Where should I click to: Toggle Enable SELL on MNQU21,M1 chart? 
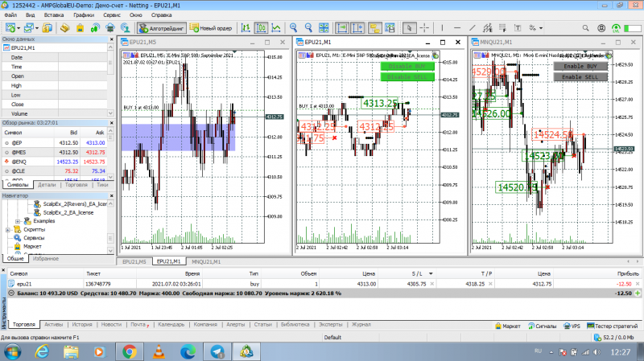click(580, 76)
